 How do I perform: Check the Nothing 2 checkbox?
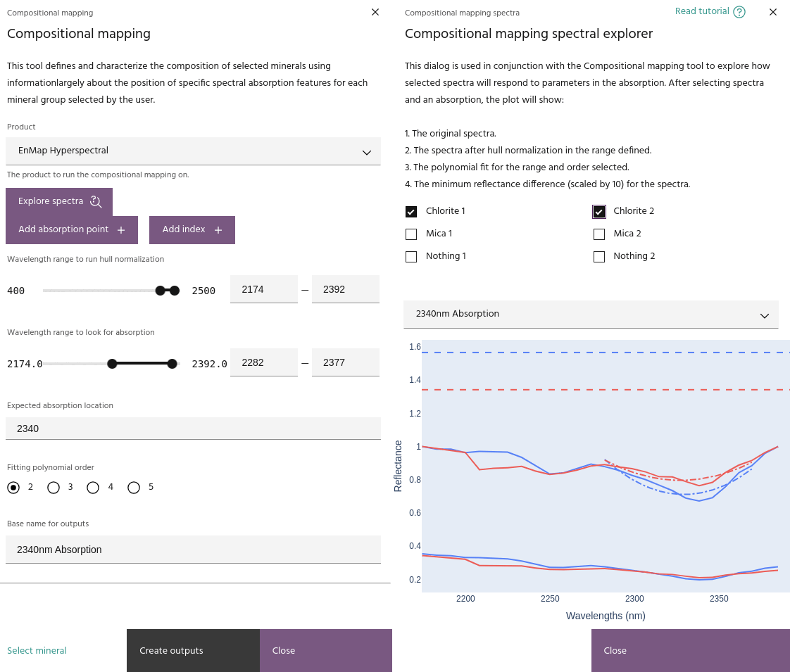tap(599, 257)
